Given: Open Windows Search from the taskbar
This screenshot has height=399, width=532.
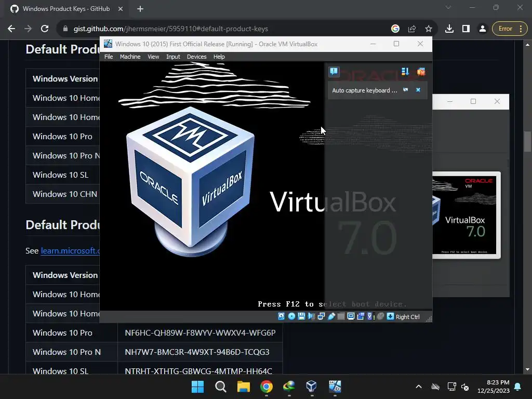Looking at the screenshot, I should [x=220, y=387].
